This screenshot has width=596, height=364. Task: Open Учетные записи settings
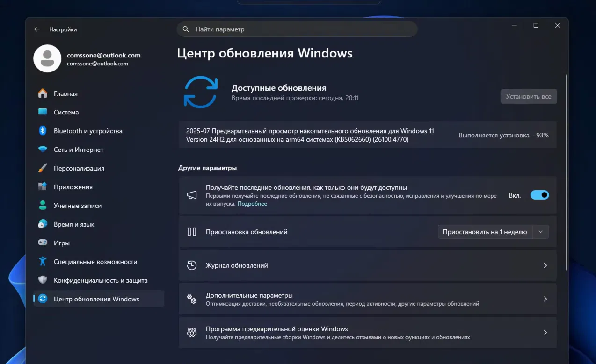(x=99, y=206)
